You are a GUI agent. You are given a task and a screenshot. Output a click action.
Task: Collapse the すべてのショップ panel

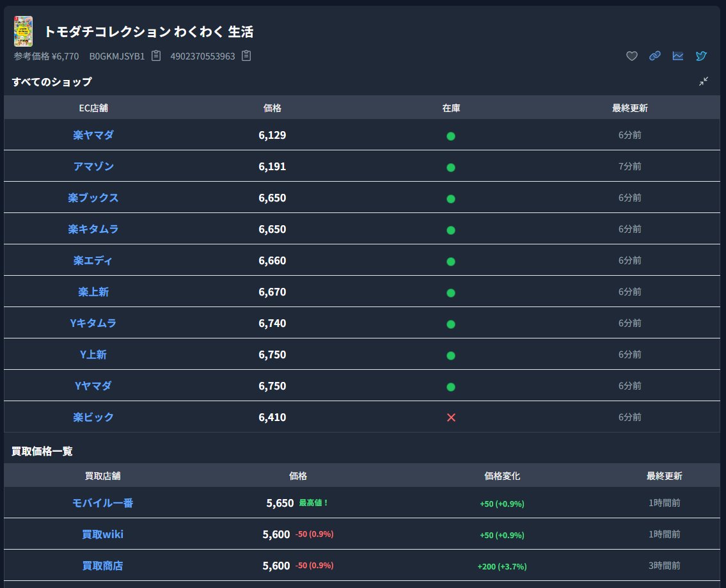click(704, 81)
